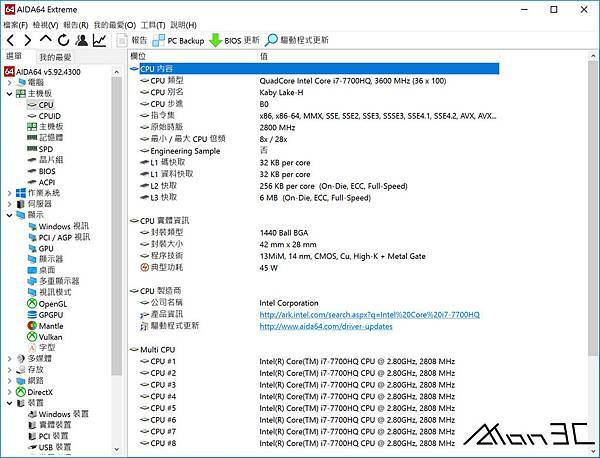The image size is (600, 458).
Task: Select the Engineering Sample row
Action: pyautogui.click(x=204, y=151)
